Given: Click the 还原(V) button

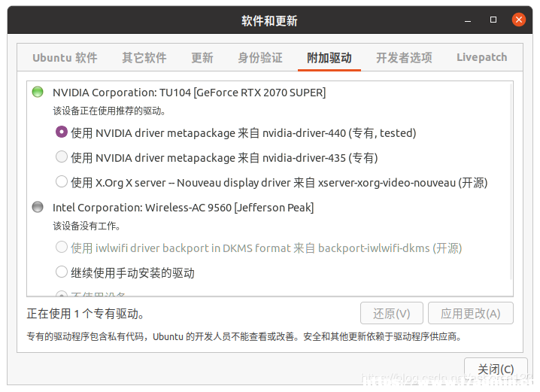Looking at the screenshot, I should (392, 313).
